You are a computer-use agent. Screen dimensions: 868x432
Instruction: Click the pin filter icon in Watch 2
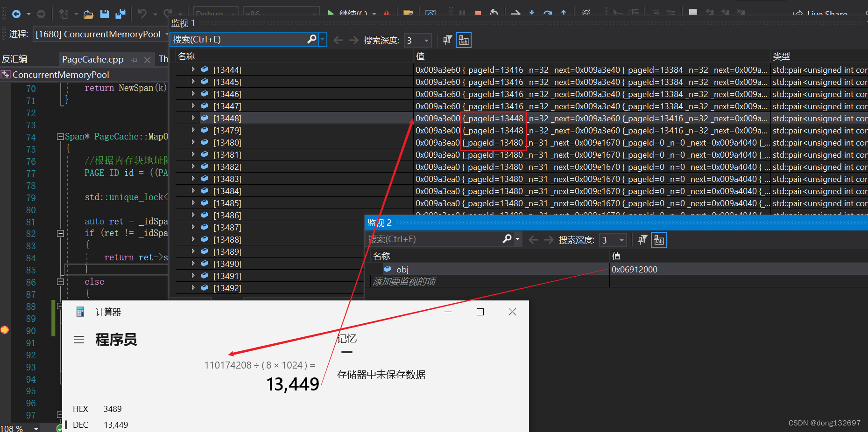pos(642,240)
